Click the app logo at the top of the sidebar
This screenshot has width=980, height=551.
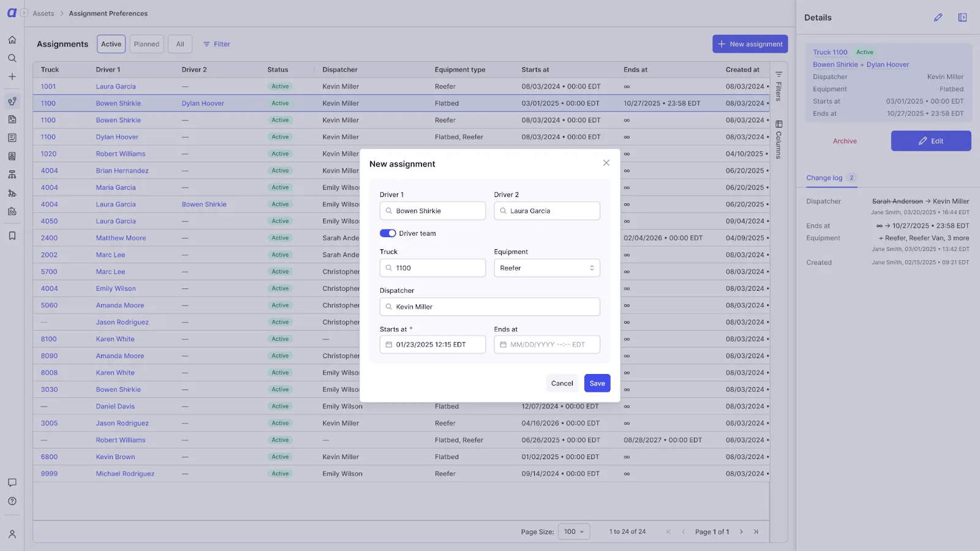[x=12, y=13]
